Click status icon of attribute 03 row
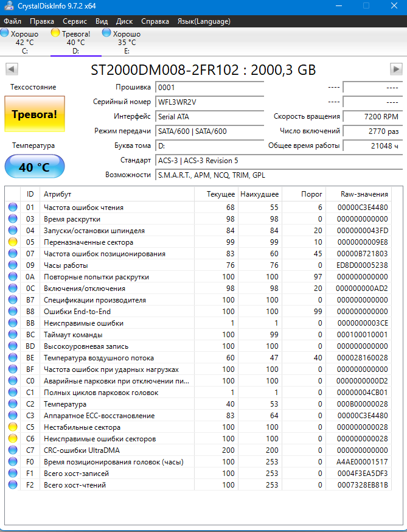 (x=13, y=219)
